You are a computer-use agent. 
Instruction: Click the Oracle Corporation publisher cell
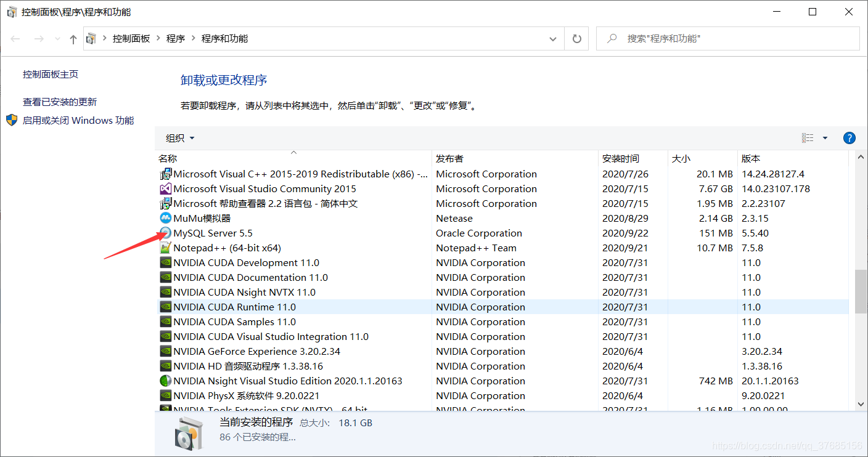[479, 233]
